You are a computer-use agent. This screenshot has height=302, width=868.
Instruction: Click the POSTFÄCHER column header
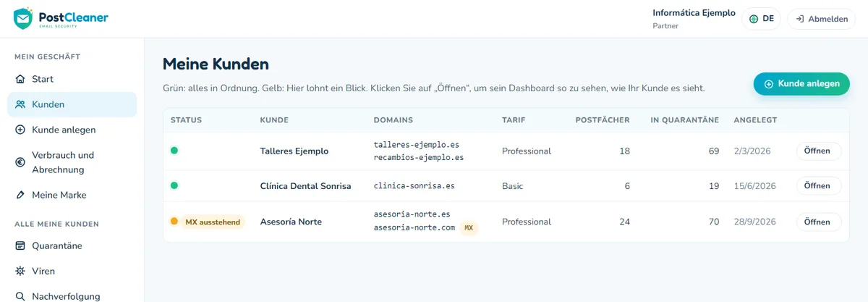(x=603, y=120)
